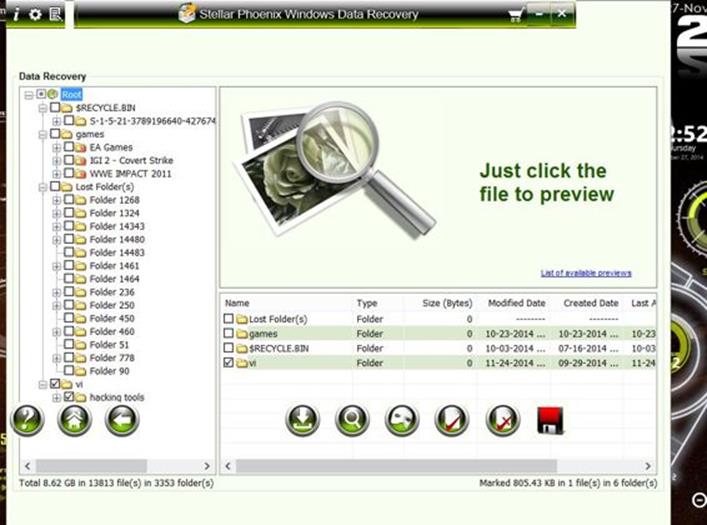Click the green question mark help icon
The image size is (707, 525).
tap(27, 420)
